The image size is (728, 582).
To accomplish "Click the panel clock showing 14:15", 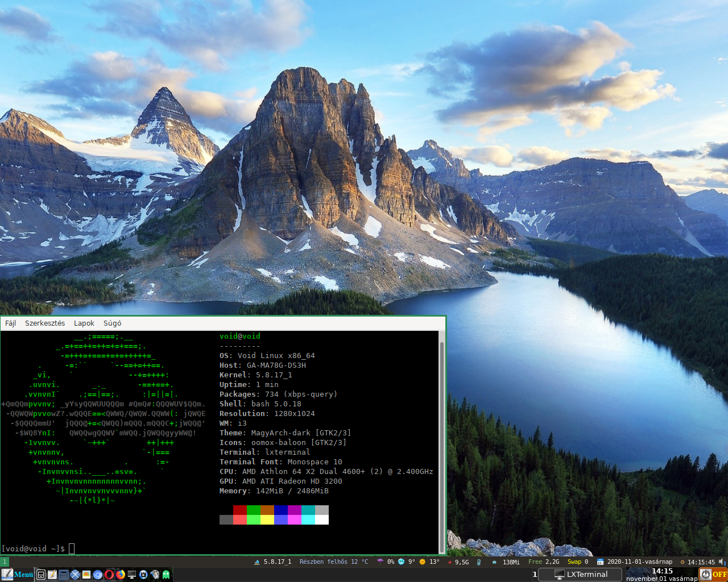I will (x=661, y=575).
